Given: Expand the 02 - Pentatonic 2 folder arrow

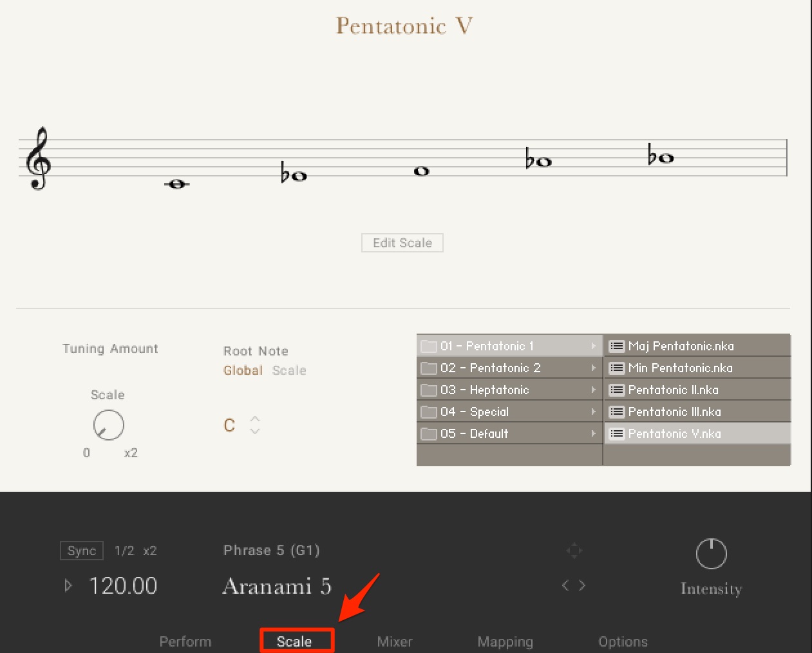Looking at the screenshot, I should [593, 368].
